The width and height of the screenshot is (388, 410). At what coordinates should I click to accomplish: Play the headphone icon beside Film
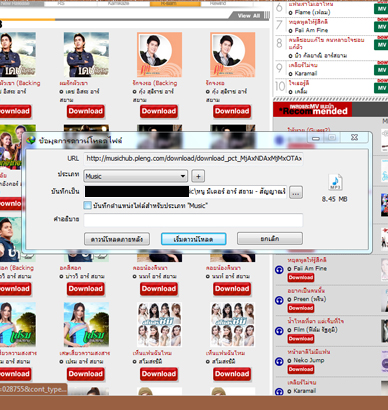click(279, 331)
